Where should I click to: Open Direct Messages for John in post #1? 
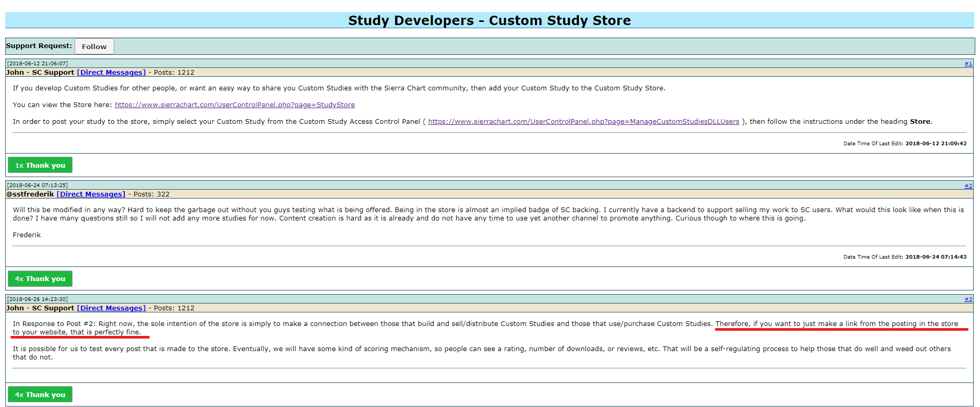(x=111, y=73)
